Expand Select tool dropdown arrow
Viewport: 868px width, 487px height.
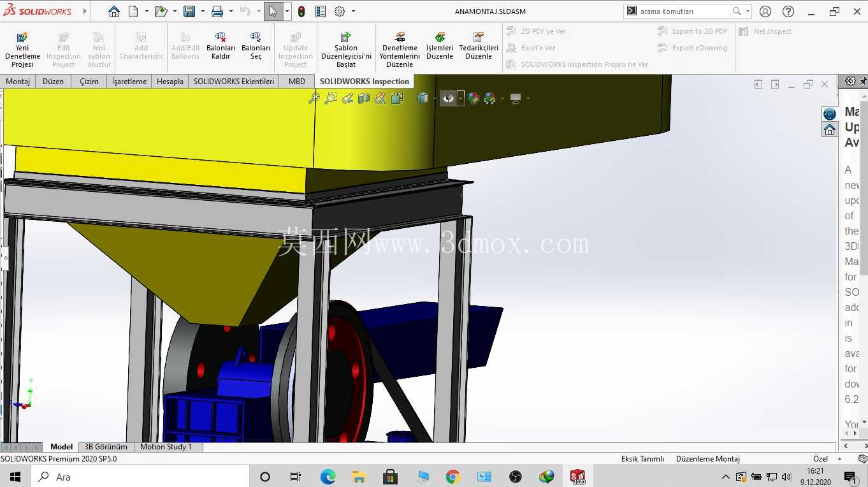coord(287,11)
